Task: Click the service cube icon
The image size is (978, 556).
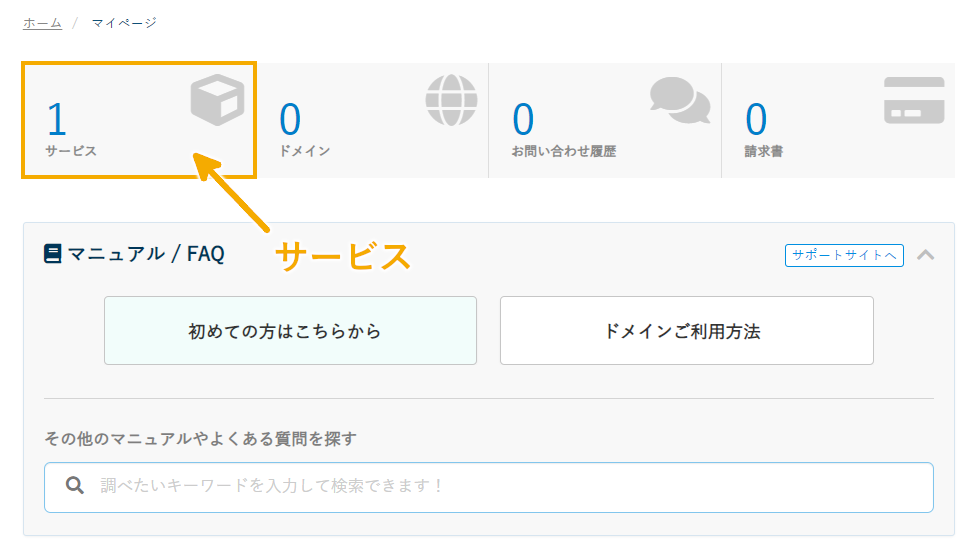Action: tap(217, 100)
